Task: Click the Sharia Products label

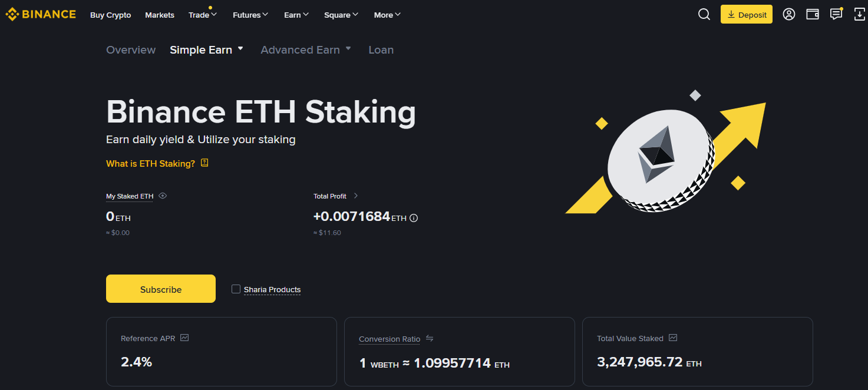Action: (272, 289)
